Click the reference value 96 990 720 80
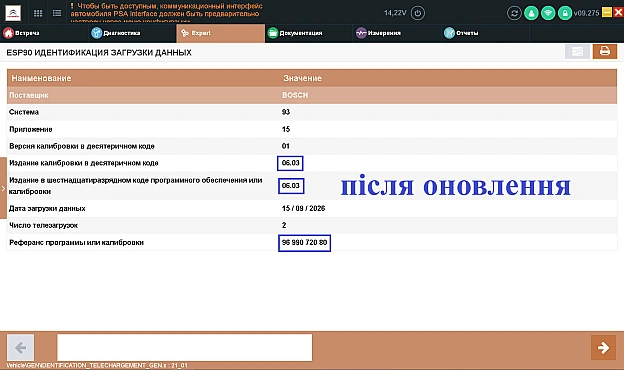Image resolution: width=624 pixels, height=370 pixels. coord(304,243)
